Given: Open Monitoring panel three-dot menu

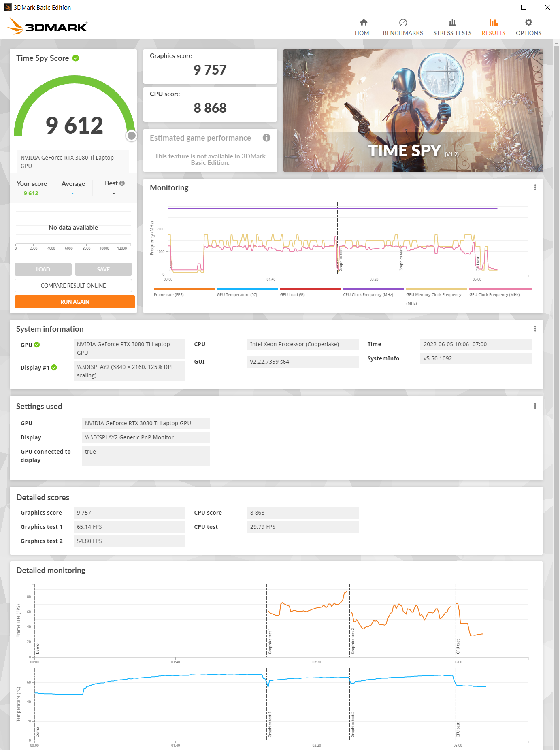Looking at the screenshot, I should 535,187.
